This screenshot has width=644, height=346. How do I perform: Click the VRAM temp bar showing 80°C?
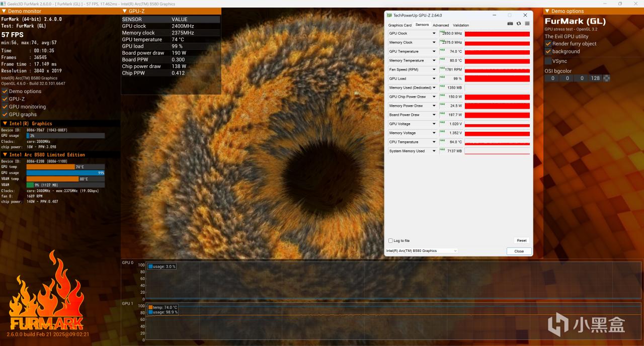pyautogui.click(x=65, y=179)
